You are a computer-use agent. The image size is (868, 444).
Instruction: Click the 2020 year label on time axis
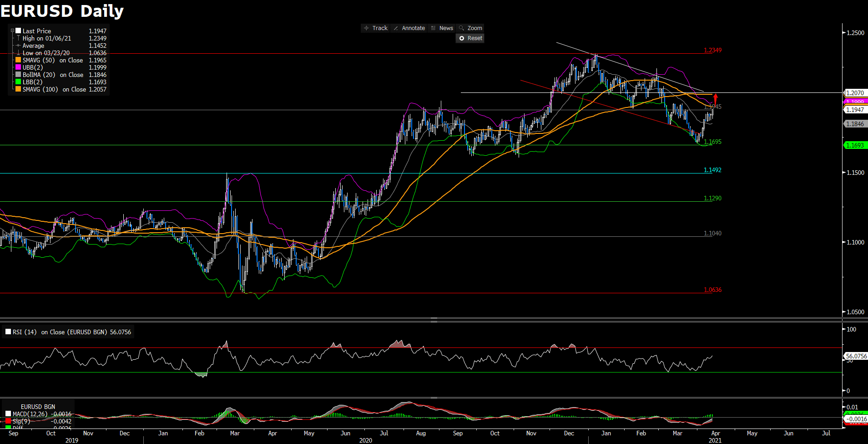(365, 440)
